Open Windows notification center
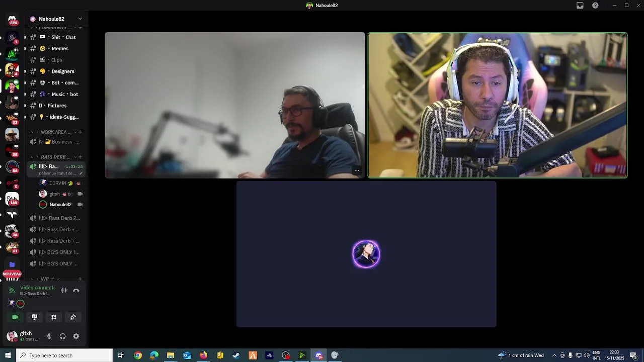 (x=634, y=355)
